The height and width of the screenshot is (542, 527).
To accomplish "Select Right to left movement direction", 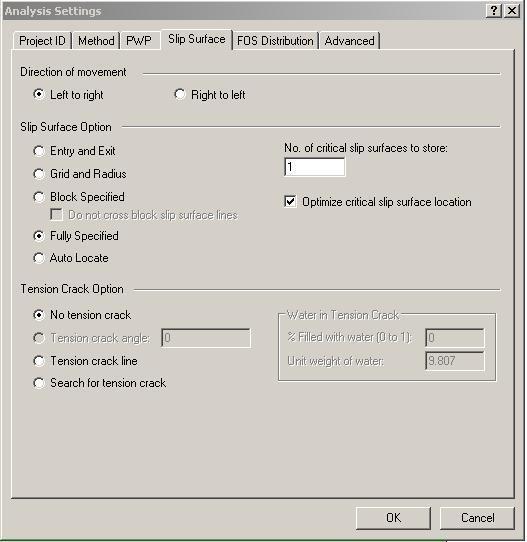I will point(210,94).
